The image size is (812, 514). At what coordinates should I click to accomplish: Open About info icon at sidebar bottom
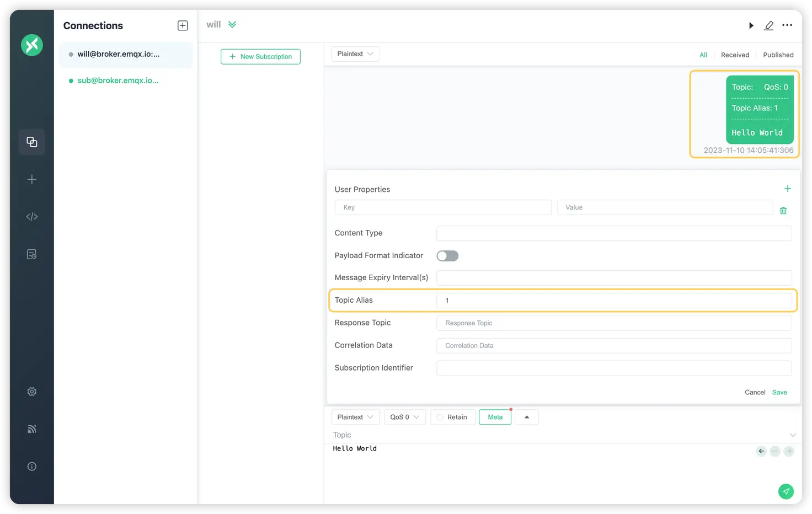pos(31,466)
